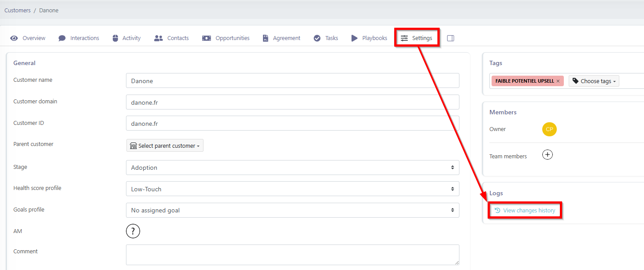Open the Choose tags dropdown
The height and width of the screenshot is (270, 644).
click(x=594, y=81)
